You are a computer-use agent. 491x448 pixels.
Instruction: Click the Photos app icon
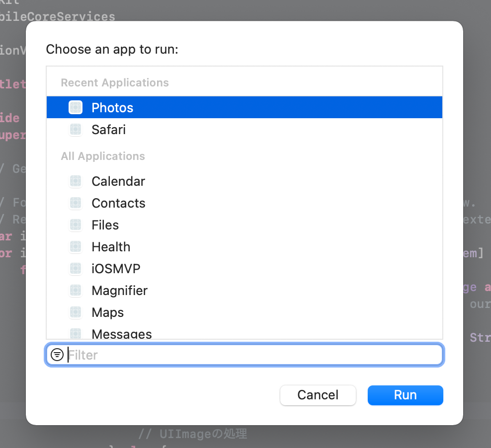coord(76,107)
